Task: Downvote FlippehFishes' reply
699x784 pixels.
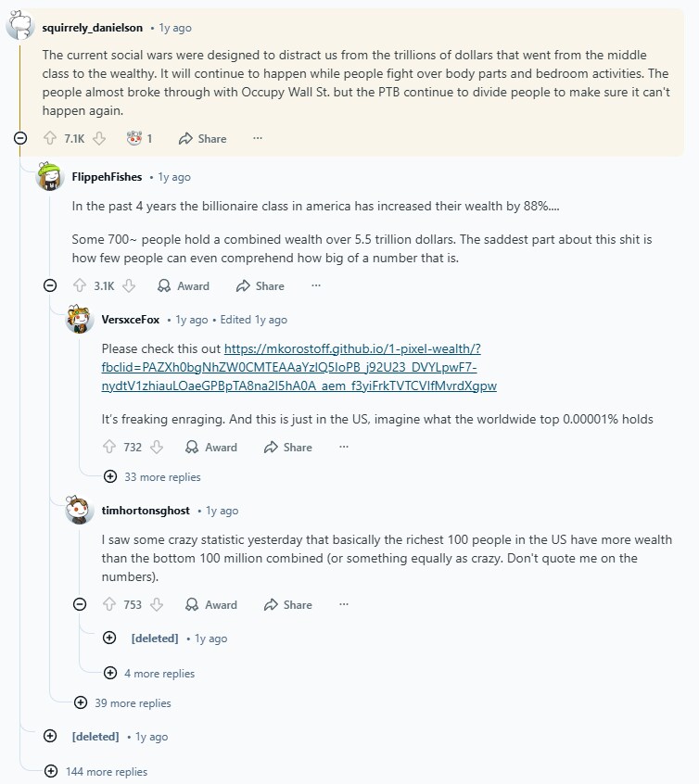Action: pyautogui.click(x=127, y=285)
